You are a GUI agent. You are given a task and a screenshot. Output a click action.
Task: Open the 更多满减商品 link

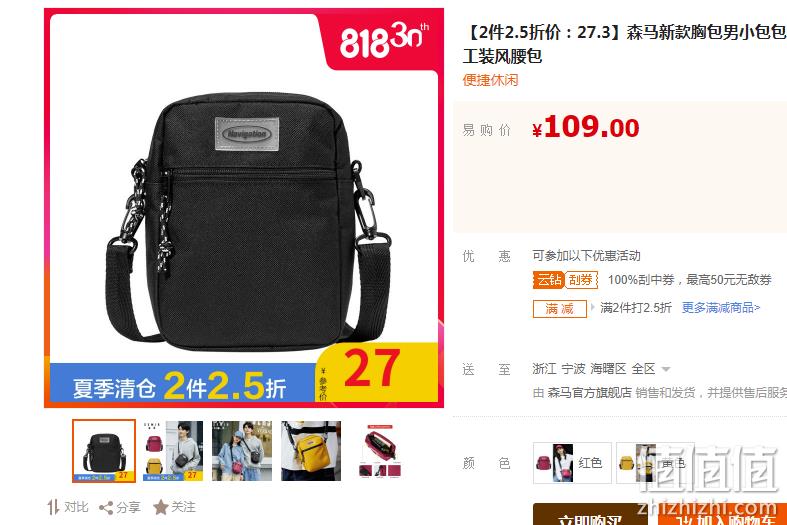[720, 308]
